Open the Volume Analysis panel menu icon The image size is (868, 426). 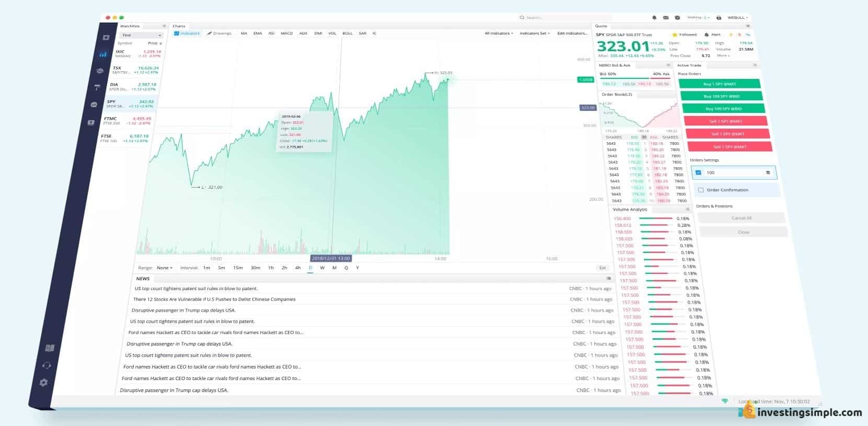click(687, 209)
